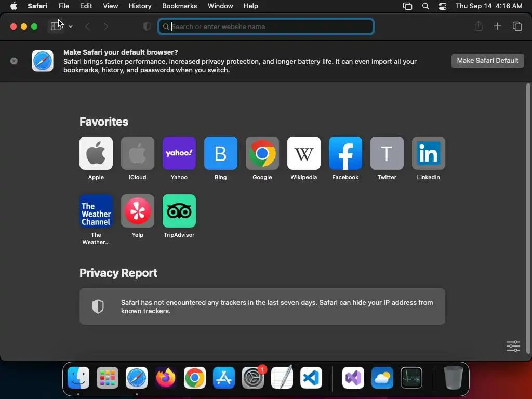
Task: Open the File menu
Action: (x=63, y=6)
